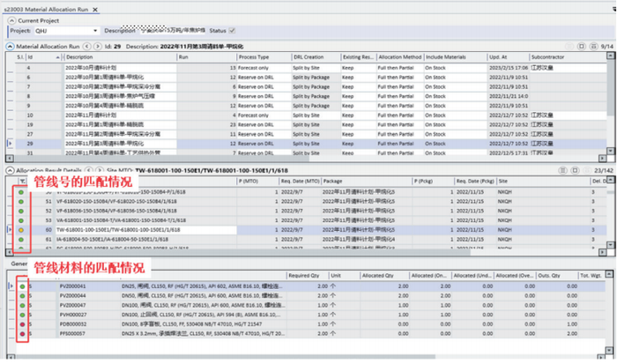Click red status icon for PDB000032
The image size is (617, 364).
tap(21, 323)
